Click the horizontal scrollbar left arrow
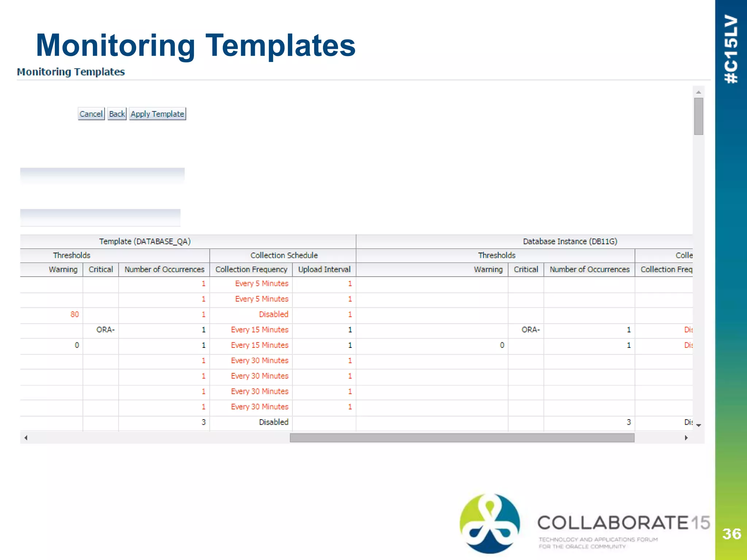Screen dimensions: 747x560 point(26,437)
